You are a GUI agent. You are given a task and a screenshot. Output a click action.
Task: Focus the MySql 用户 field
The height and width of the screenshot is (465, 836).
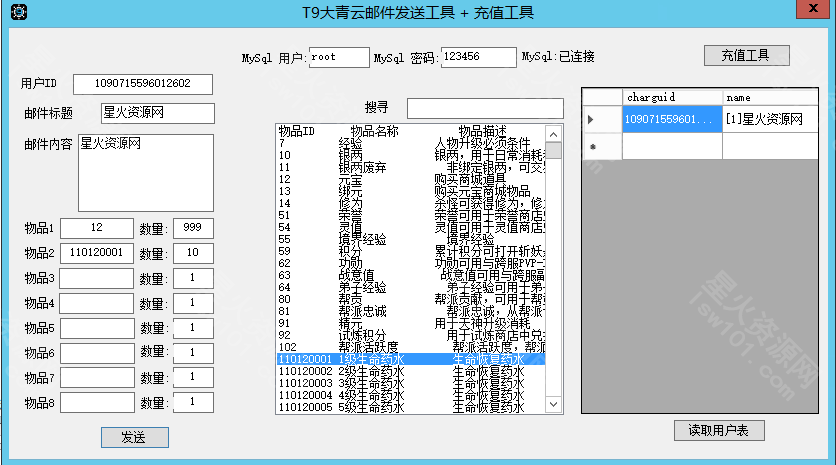pyautogui.click(x=339, y=57)
